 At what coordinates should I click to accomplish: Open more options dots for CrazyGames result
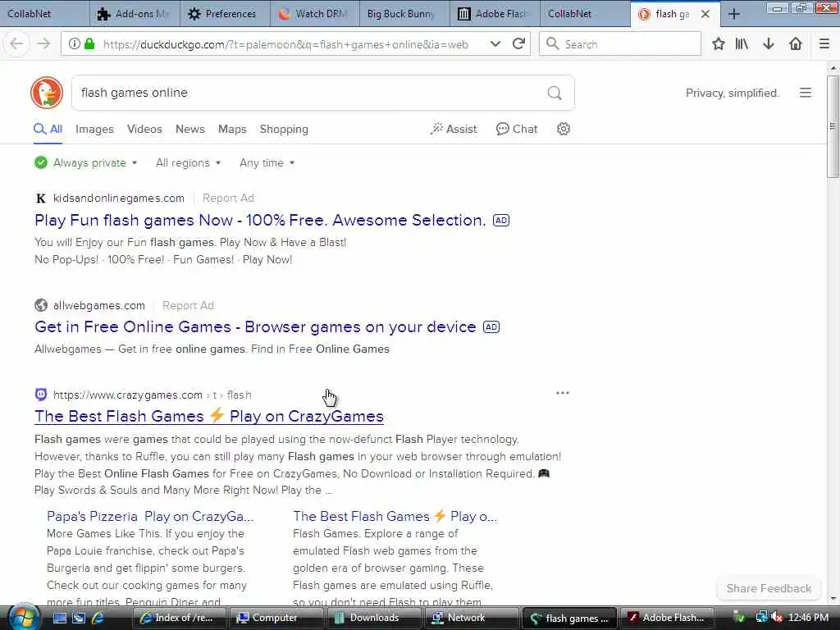pyautogui.click(x=563, y=393)
